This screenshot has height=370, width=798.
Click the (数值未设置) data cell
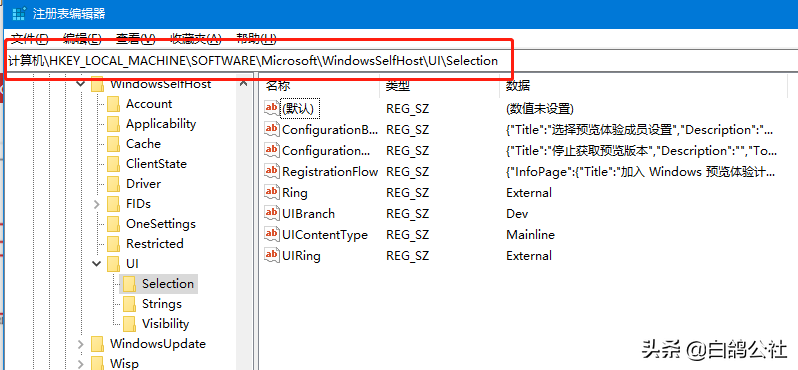tap(540, 108)
